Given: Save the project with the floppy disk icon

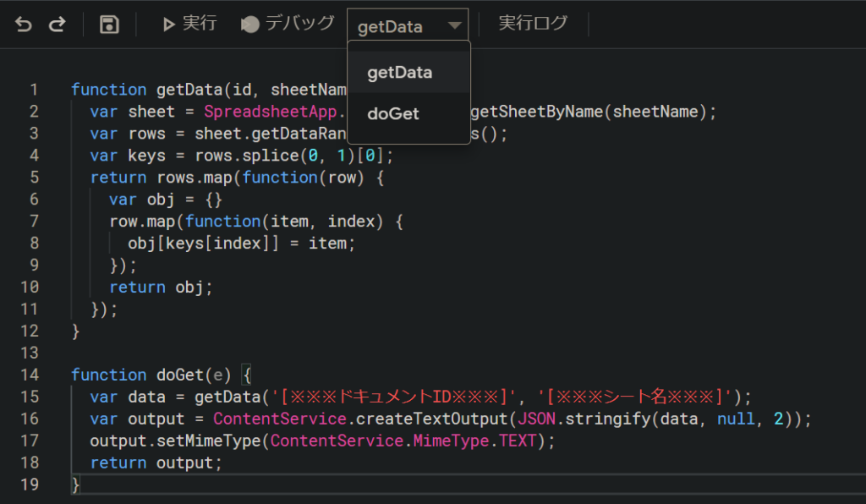Looking at the screenshot, I should (x=109, y=25).
